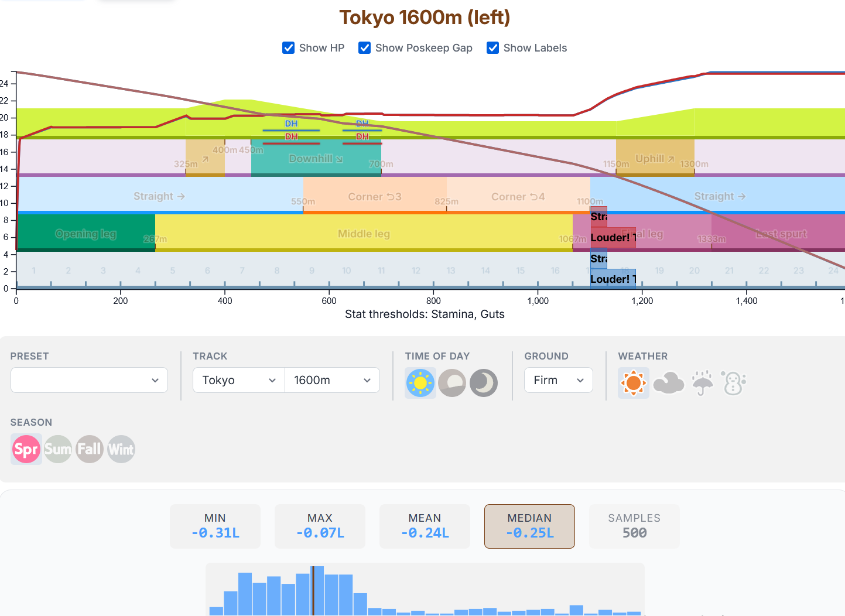The image size is (845, 616).
Task: Select Spring season icon
Action: tap(26, 449)
